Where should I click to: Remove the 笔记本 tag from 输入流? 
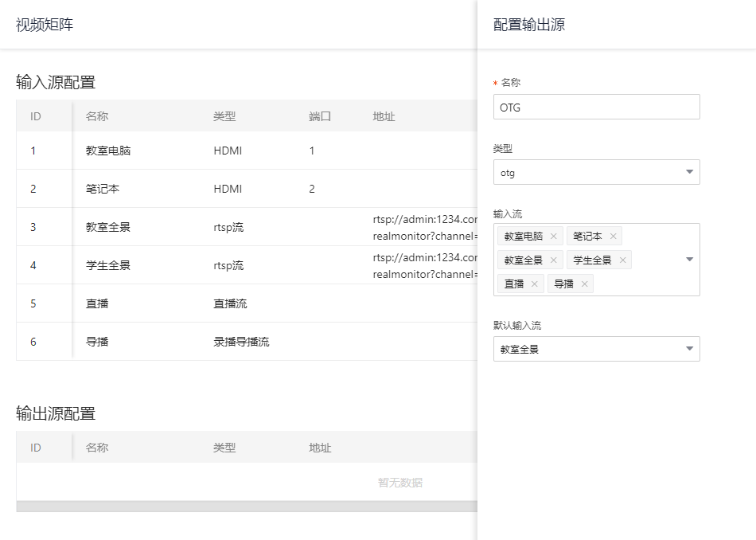pyautogui.click(x=613, y=237)
